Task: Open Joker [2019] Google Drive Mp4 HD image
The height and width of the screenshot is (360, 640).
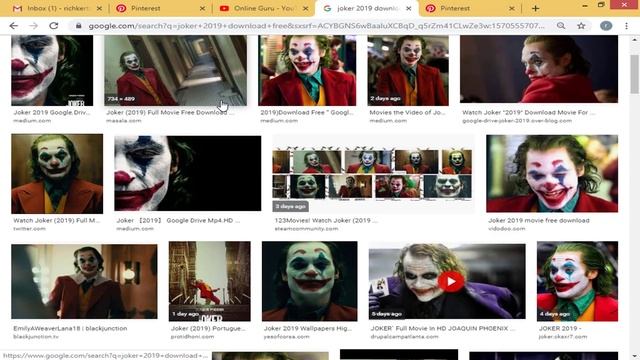Action: pyautogui.click(x=187, y=173)
